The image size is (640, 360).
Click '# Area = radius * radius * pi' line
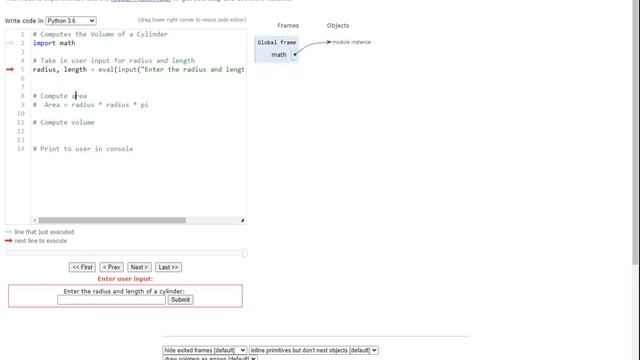click(x=90, y=105)
